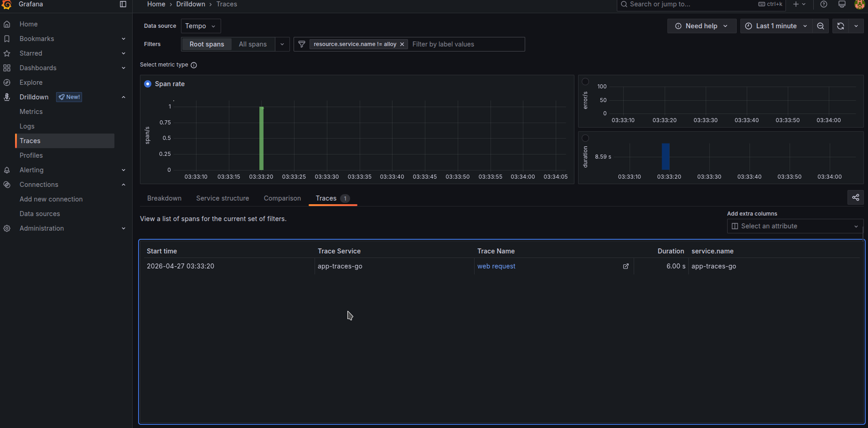Click the green span rate bar

point(261,139)
